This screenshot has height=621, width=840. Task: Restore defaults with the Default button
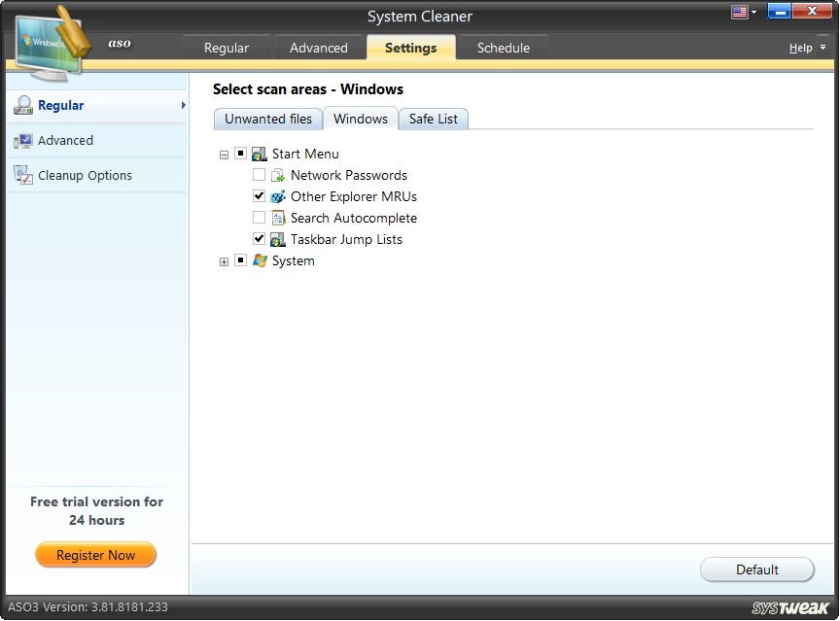[x=757, y=569]
